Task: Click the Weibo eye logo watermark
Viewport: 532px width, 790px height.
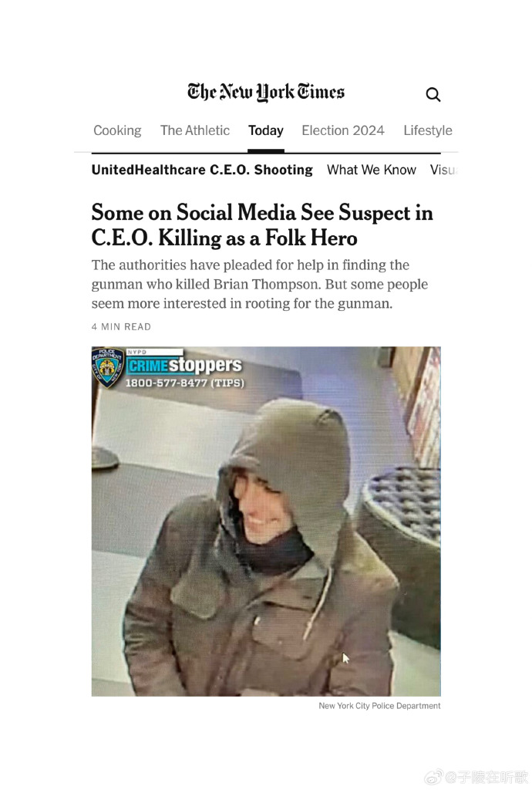Action: (x=433, y=776)
